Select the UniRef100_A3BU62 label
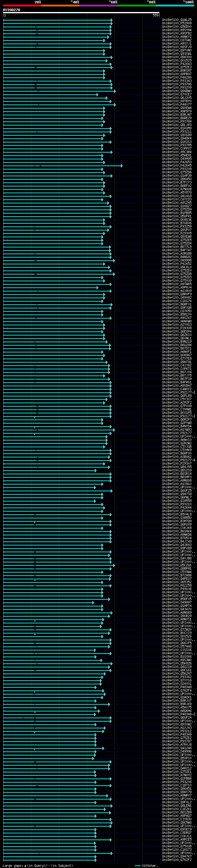Image resolution: width=197 pixels, height=868 pixels. (x=177, y=457)
